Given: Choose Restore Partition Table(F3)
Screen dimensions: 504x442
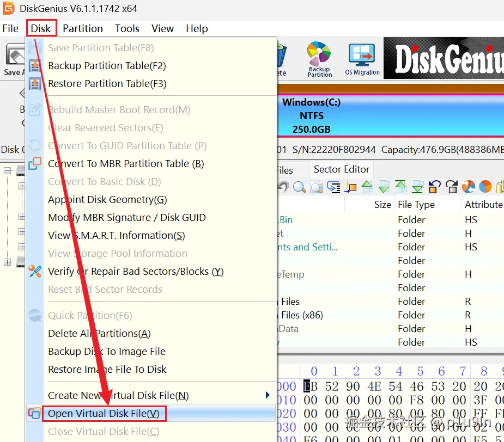Looking at the screenshot, I should (x=151, y=83).
